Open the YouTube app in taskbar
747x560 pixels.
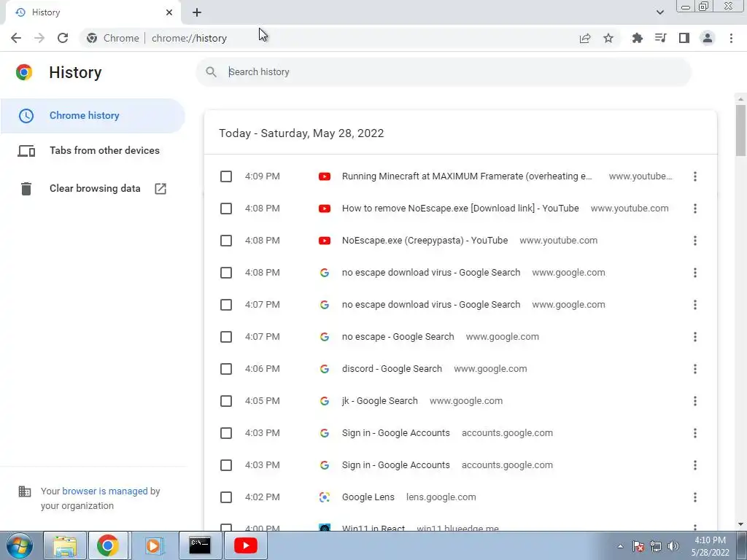tap(245, 545)
